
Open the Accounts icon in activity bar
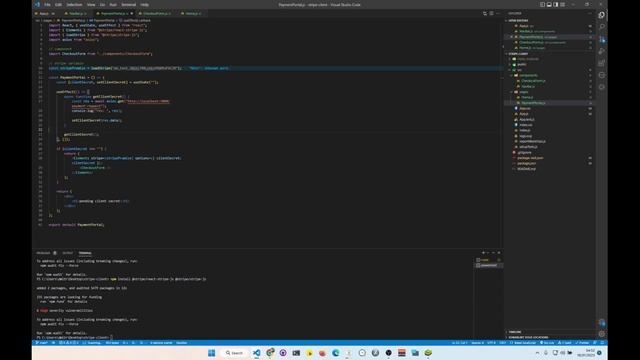coord(602,322)
